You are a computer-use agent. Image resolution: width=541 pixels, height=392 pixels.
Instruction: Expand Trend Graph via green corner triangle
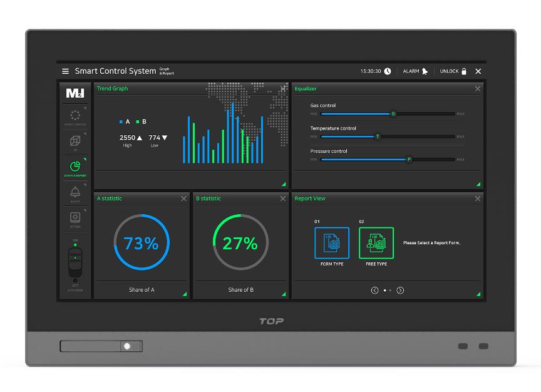tap(284, 184)
